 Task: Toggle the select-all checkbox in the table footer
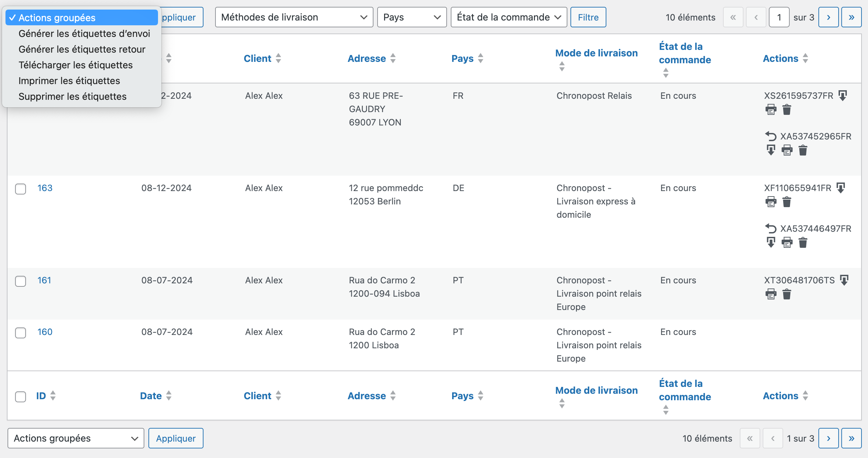point(21,396)
